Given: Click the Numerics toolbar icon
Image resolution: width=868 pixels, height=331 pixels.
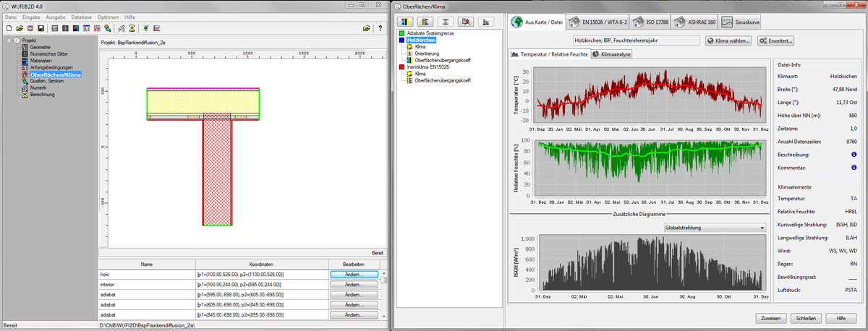Looking at the screenshot, I should click(121, 28).
